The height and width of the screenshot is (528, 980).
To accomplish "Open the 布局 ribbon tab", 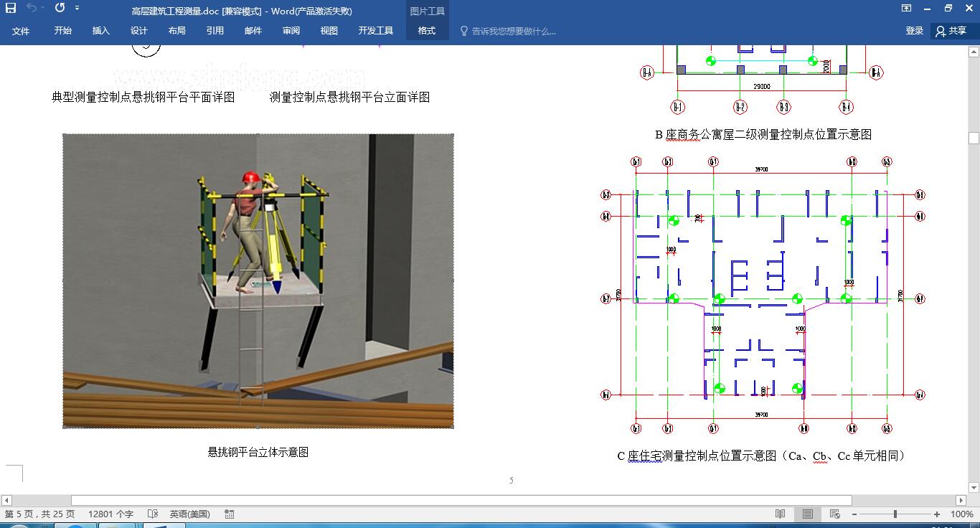I will coord(177,31).
